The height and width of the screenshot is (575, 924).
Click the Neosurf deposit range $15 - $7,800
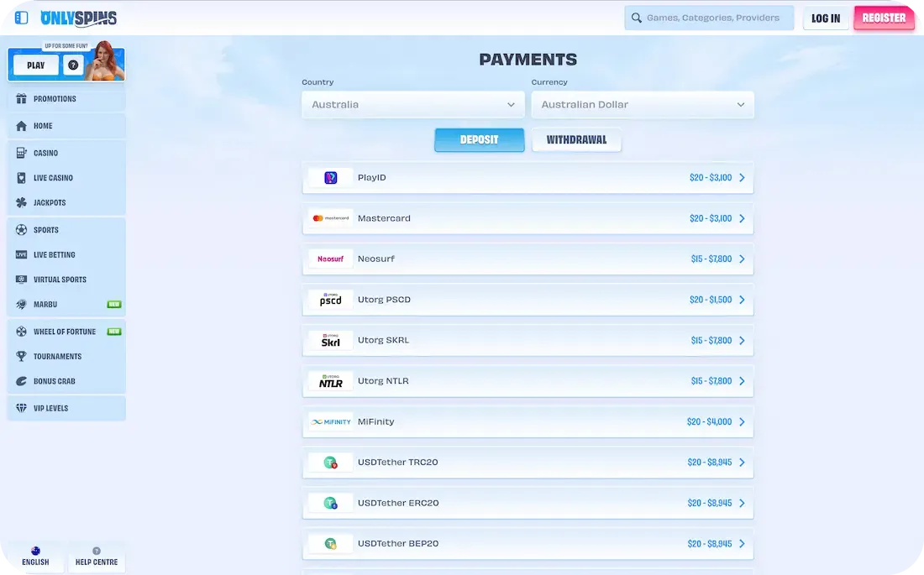click(711, 259)
